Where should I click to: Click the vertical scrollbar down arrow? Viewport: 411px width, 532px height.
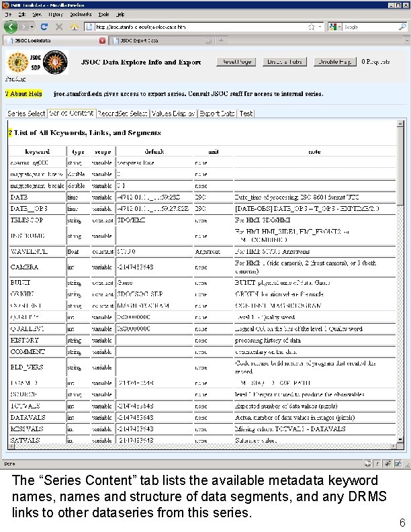pos(400,440)
